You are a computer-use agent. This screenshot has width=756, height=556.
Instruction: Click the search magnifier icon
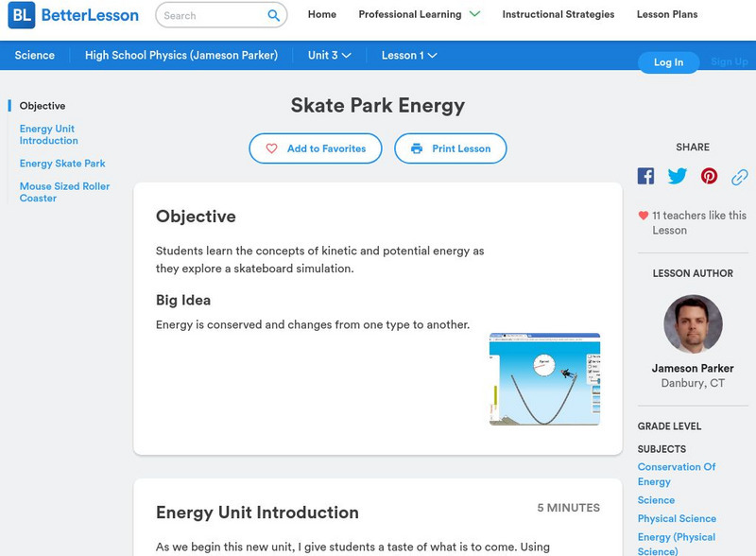[x=273, y=15]
